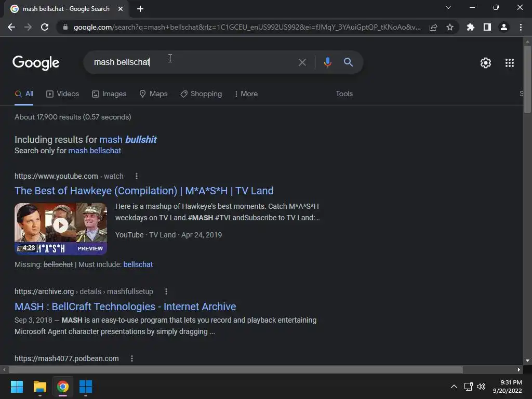View site information lock icon

(65, 27)
